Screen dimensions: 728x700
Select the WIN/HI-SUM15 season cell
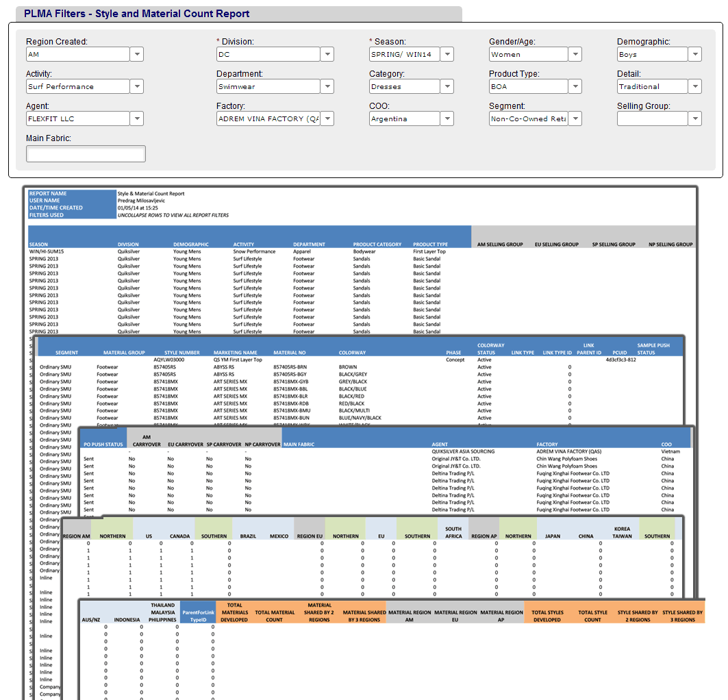[x=47, y=251]
